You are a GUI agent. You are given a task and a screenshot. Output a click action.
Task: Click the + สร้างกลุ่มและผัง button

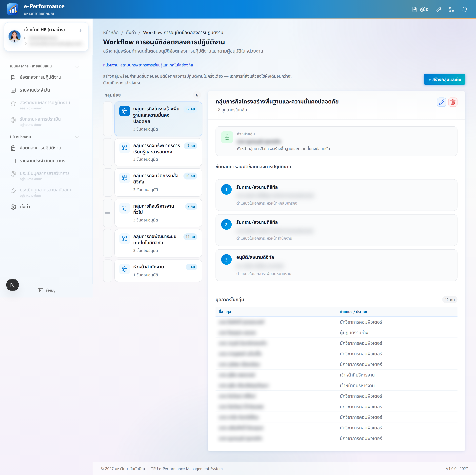click(444, 79)
